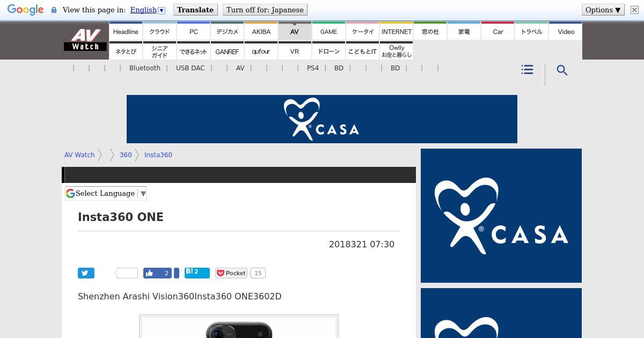The image size is (644, 338).
Task: Click the AV Watch logo
Action: coord(85,40)
